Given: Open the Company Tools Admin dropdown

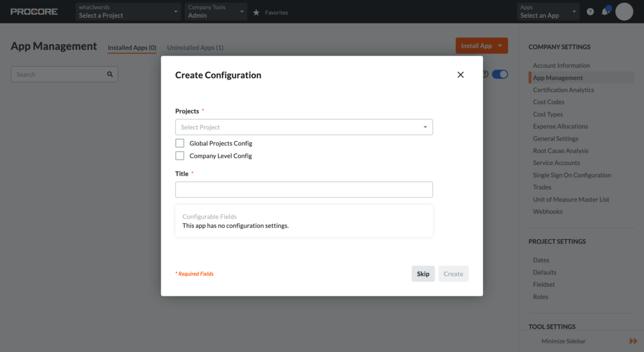Looking at the screenshot, I should click(x=215, y=12).
